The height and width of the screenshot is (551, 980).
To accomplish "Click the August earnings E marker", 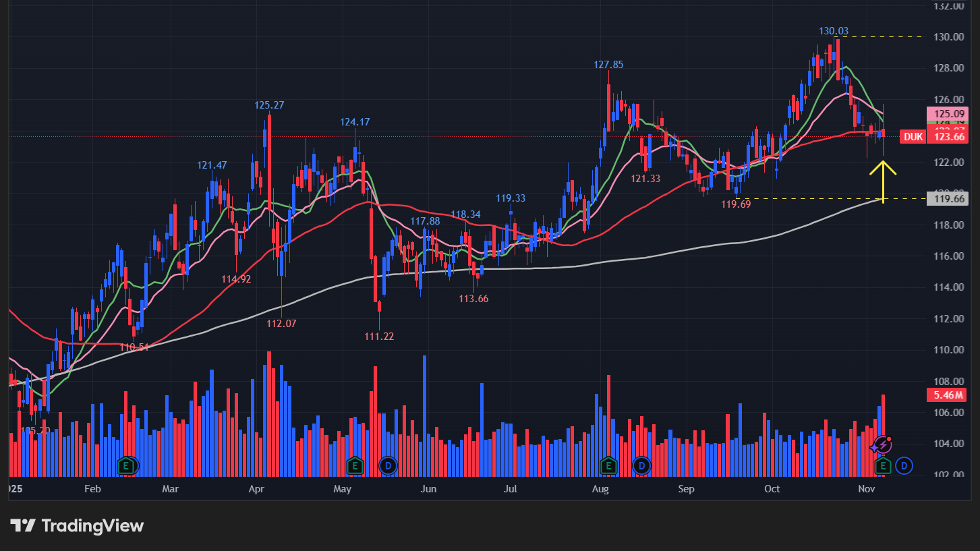I will pos(608,465).
